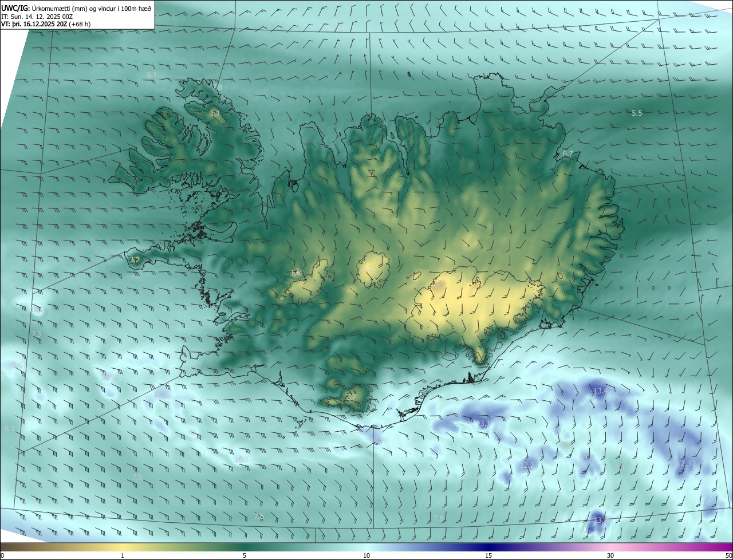Click the colour bar tick label '50'
The image size is (733, 560).
[x=728, y=556]
